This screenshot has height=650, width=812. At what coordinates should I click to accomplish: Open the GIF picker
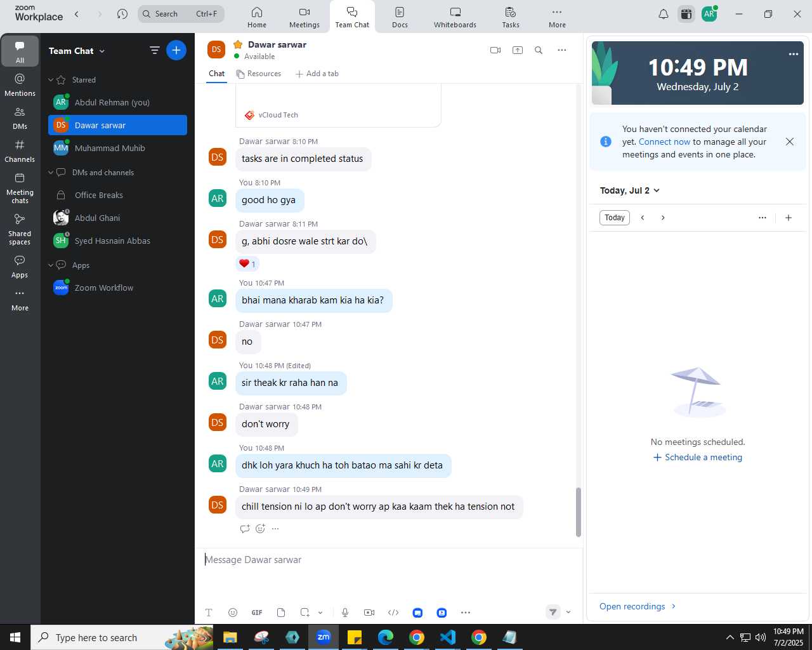(x=257, y=613)
